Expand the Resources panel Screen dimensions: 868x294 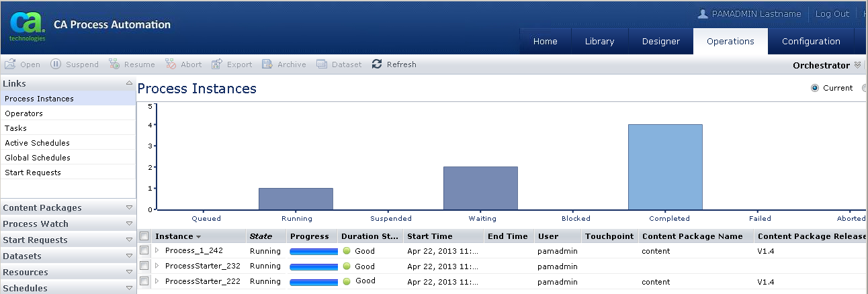pyautogui.click(x=129, y=272)
